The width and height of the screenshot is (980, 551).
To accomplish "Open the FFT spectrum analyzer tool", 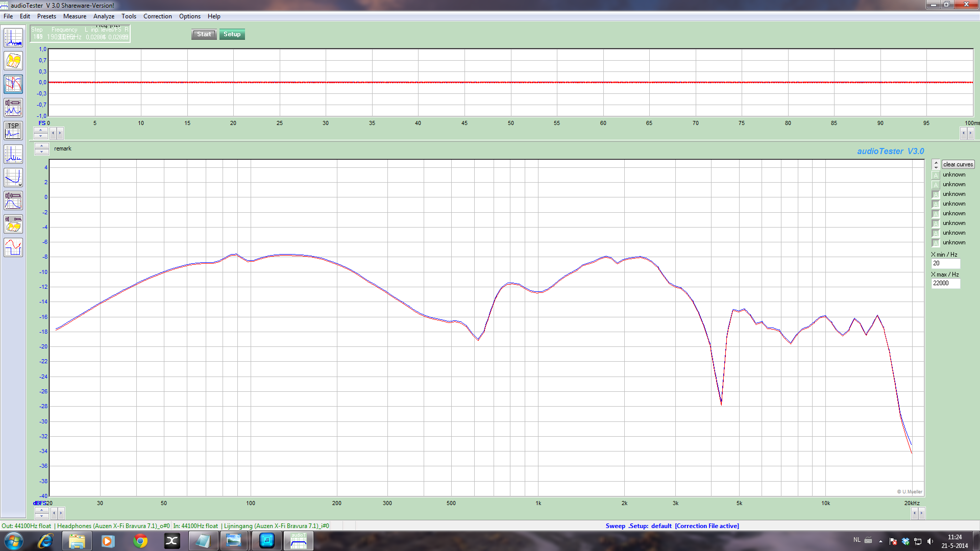I will [13, 38].
